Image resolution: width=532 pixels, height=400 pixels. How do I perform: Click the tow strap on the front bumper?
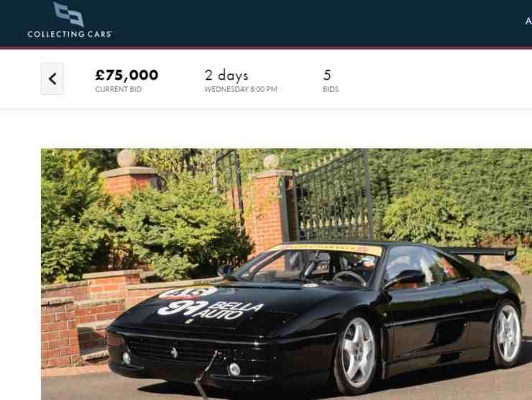[x=206, y=373]
